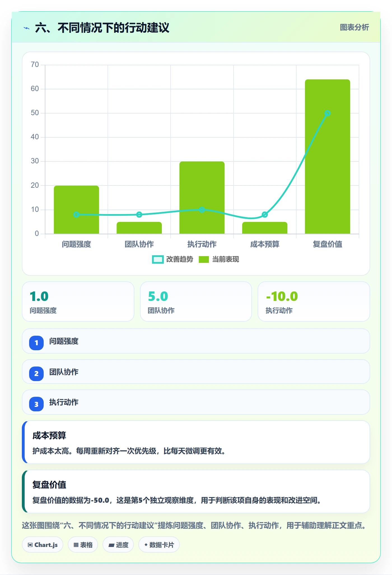The width and height of the screenshot is (392, 575).
Task: Click the 成本预算 note card heading
Action: click(49, 435)
